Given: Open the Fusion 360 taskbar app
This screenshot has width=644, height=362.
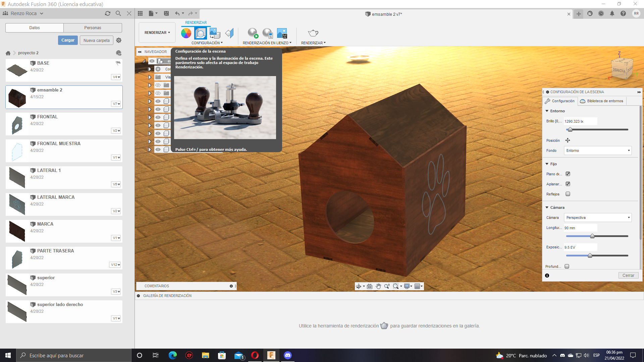Looking at the screenshot, I should [x=271, y=355].
